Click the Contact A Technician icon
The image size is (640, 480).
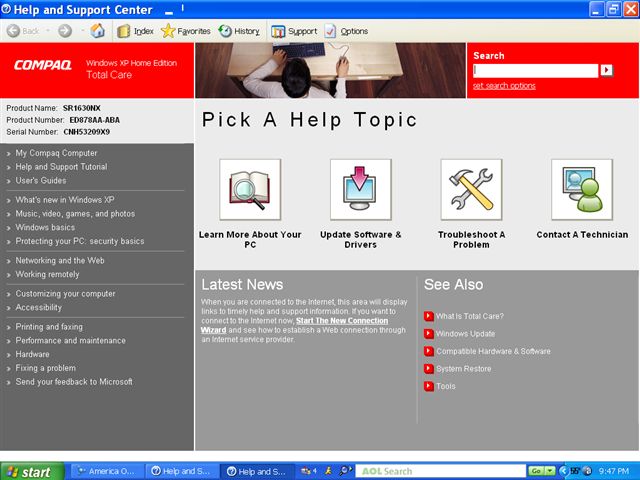coord(582,189)
